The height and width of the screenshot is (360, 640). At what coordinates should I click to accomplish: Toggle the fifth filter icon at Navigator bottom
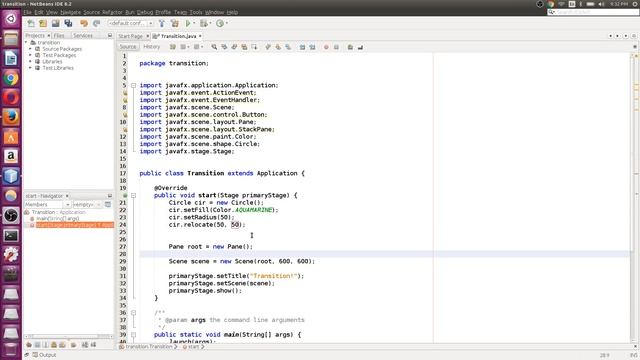click(x=62, y=345)
